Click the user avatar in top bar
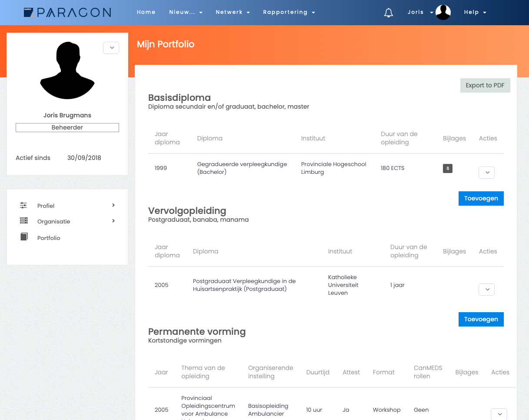Screen dimensions: 529x420 pos(443,13)
